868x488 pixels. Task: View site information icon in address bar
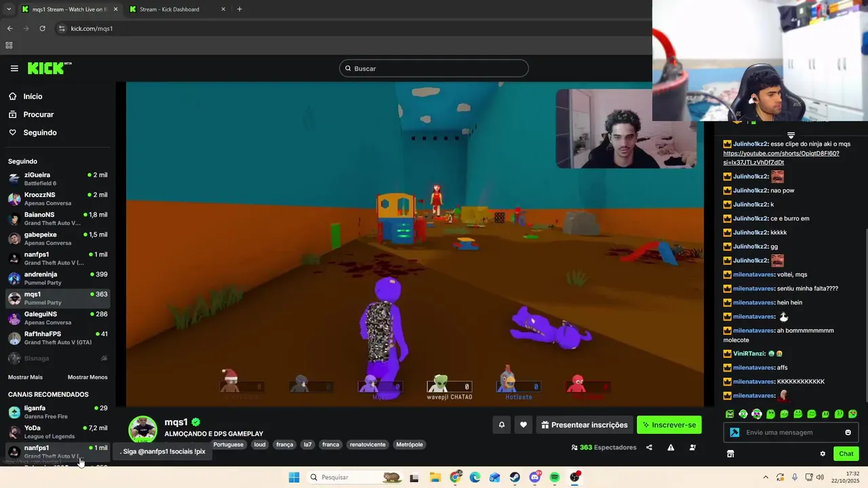coord(62,28)
